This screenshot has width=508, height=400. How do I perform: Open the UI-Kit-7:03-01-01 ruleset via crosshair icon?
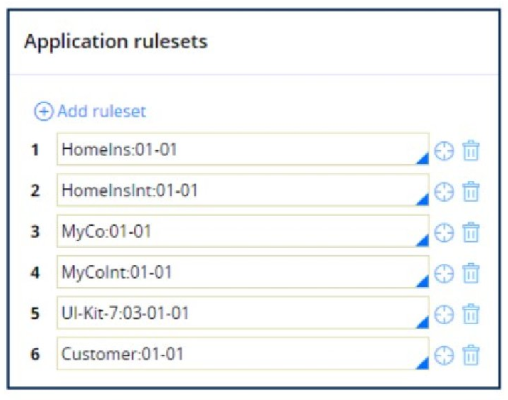click(x=444, y=314)
